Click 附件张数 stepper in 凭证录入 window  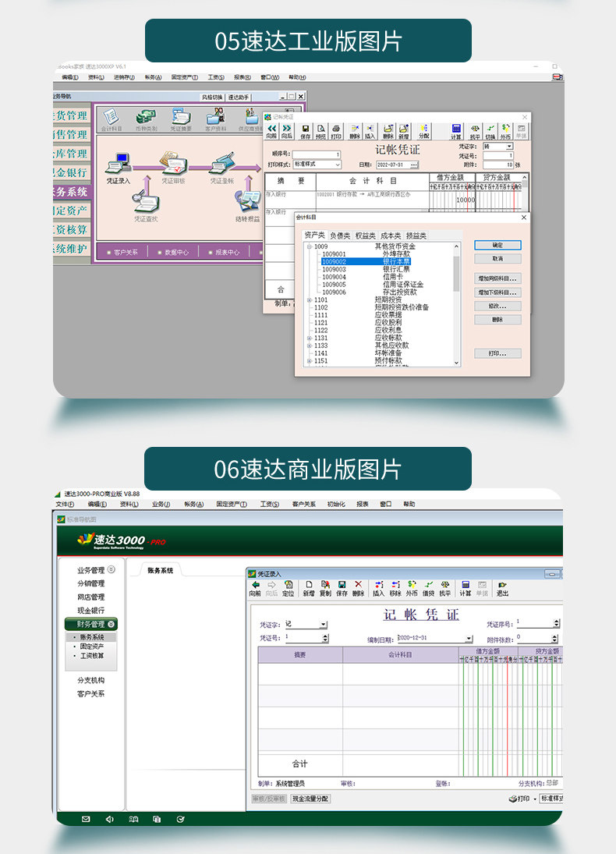coord(554,638)
